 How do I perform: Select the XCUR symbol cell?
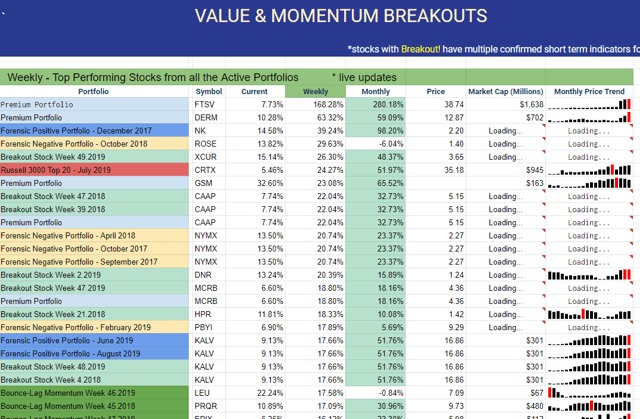tap(209, 157)
